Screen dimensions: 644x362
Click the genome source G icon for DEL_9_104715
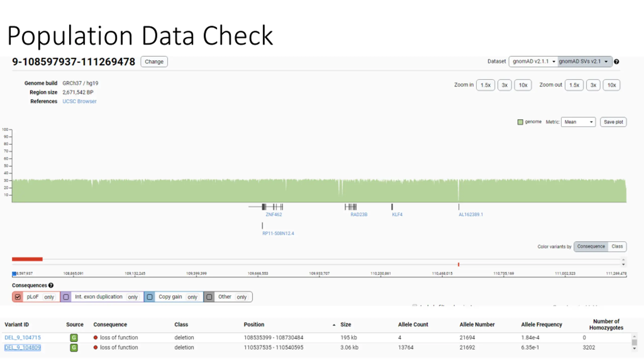74,338
